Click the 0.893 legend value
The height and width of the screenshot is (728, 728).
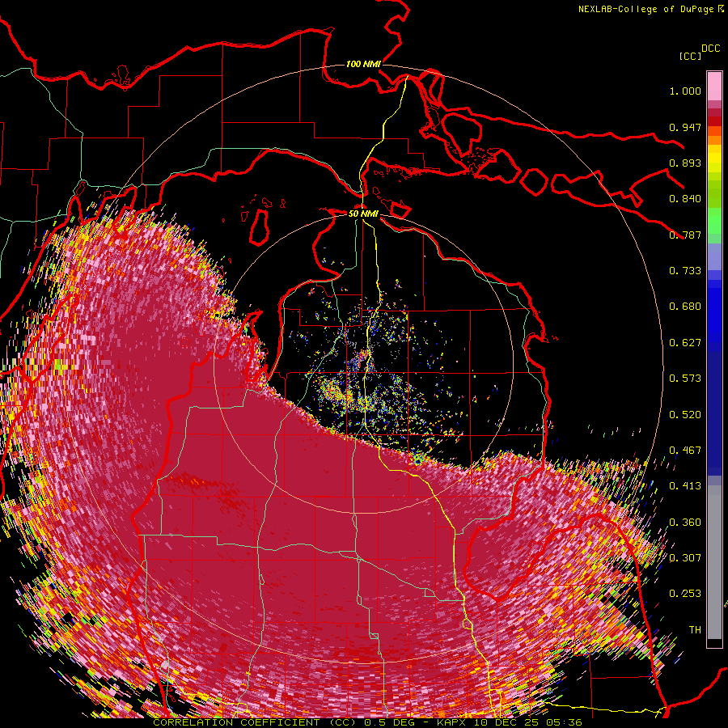(685, 163)
